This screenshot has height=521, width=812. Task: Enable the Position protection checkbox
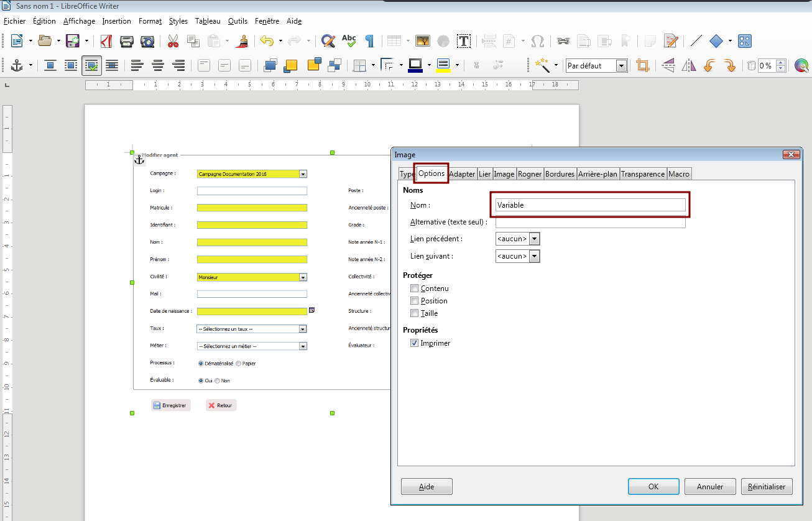(414, 301)
